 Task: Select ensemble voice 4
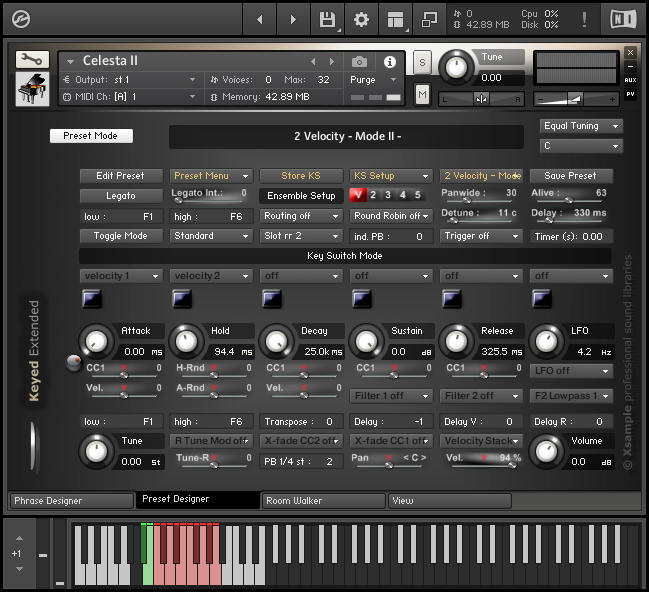[x=403, y=195]
